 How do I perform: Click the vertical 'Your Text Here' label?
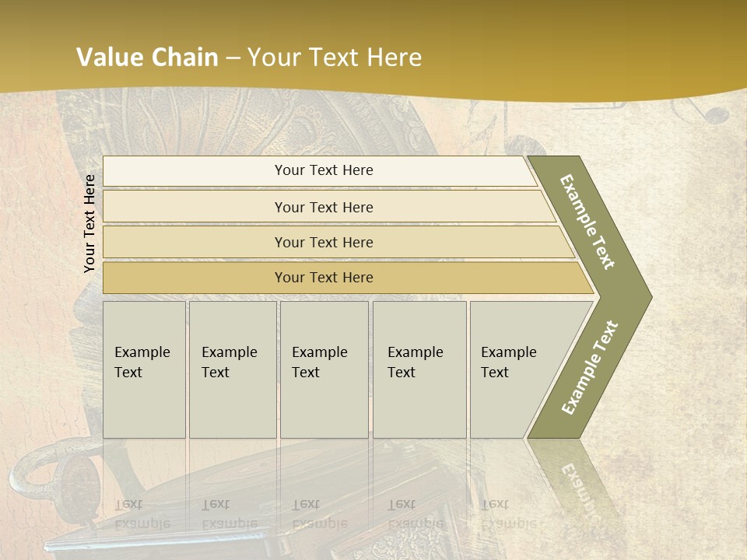pos(89,223)
